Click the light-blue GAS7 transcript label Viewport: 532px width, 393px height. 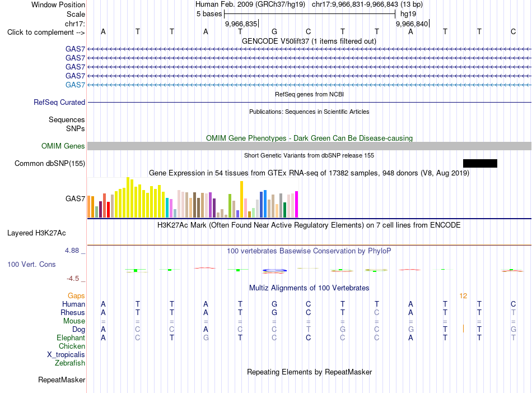[76, 85]
